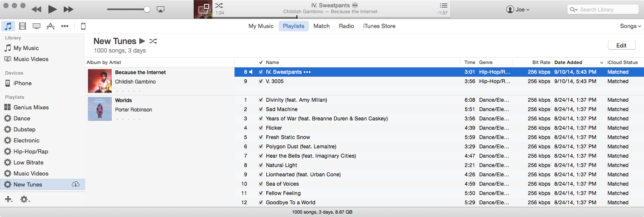Click the iPhone device icon in the toolbar
Viewport: 644px width, 217px height.
click(x=83, y=26)
